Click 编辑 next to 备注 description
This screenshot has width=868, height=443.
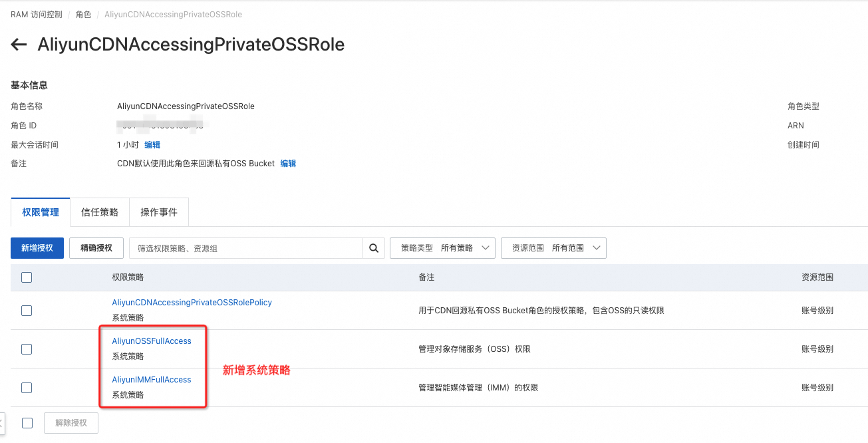pyautogui.click(x=288, y=163)
